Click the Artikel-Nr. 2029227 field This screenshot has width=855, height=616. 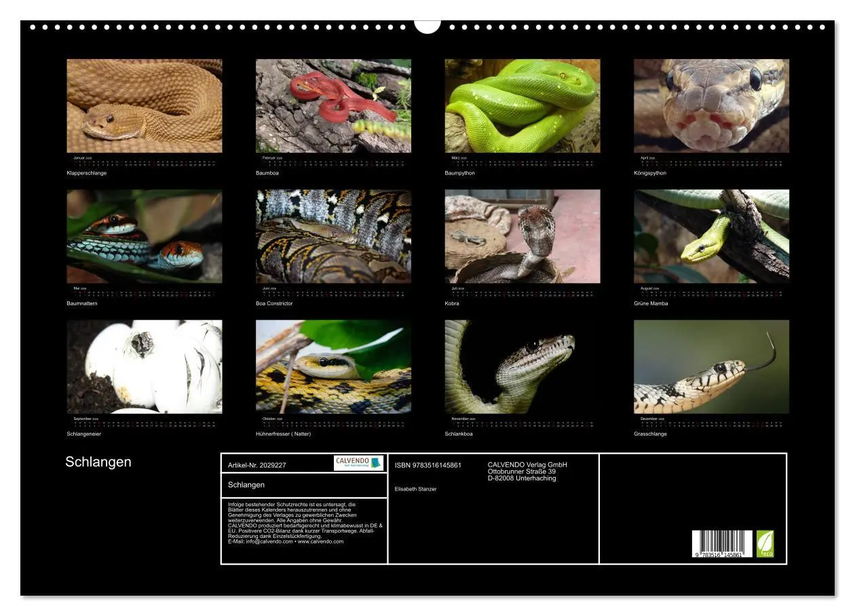[x=257, y=465]
